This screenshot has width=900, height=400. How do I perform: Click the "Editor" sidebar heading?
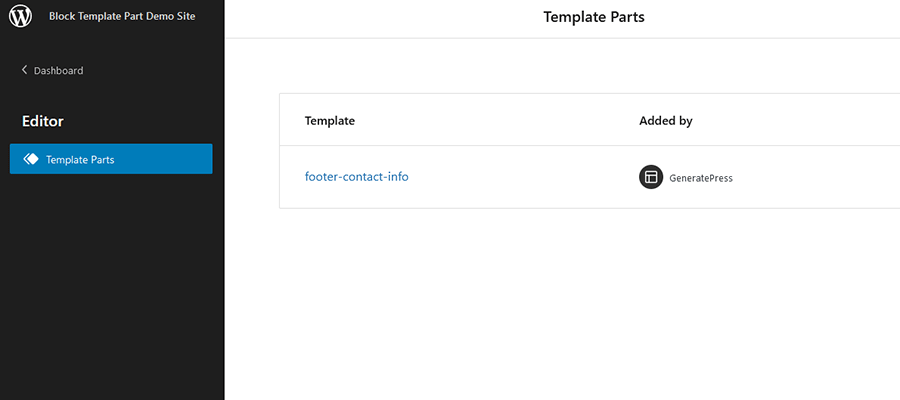click(x=43, y=121)
